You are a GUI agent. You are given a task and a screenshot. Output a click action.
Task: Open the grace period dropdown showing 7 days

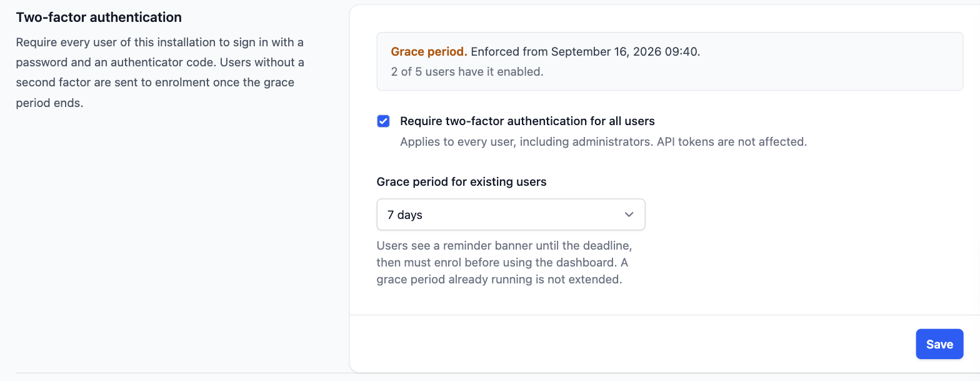(511, 215)
